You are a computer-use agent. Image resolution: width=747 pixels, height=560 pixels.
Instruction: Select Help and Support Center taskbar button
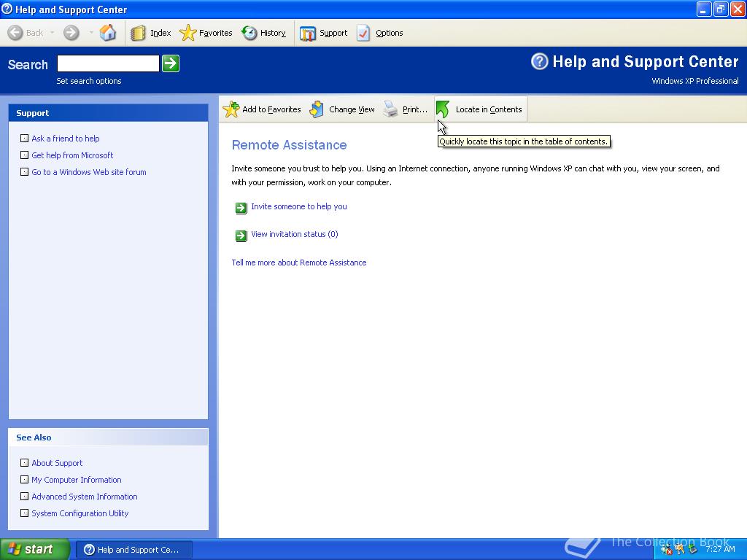[134, 550]
